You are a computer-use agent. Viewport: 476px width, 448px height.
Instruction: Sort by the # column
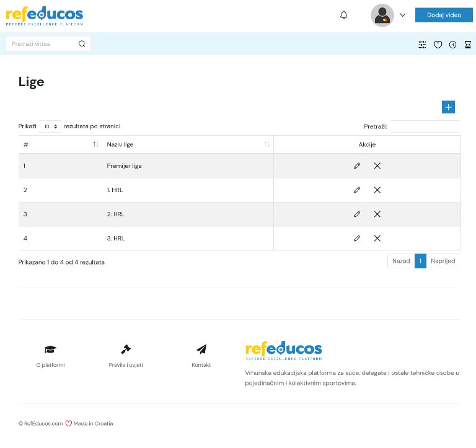(x=95, y=144)
